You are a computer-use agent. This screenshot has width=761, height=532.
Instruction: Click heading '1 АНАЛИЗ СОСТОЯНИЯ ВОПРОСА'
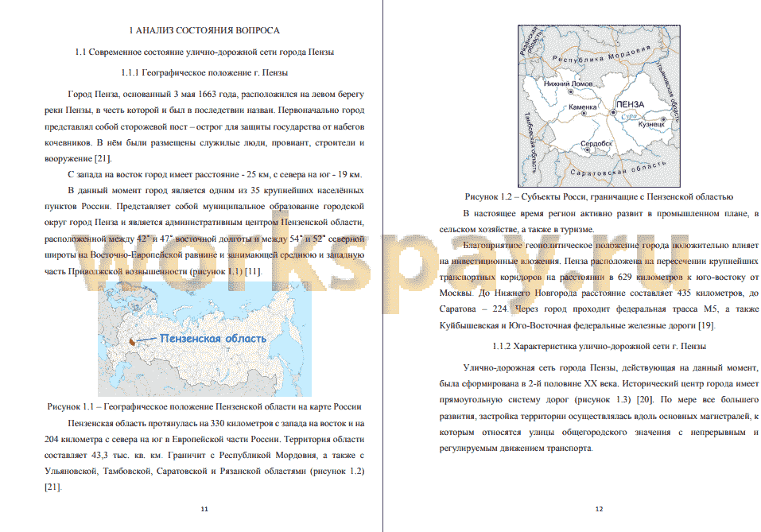point(204,30)
